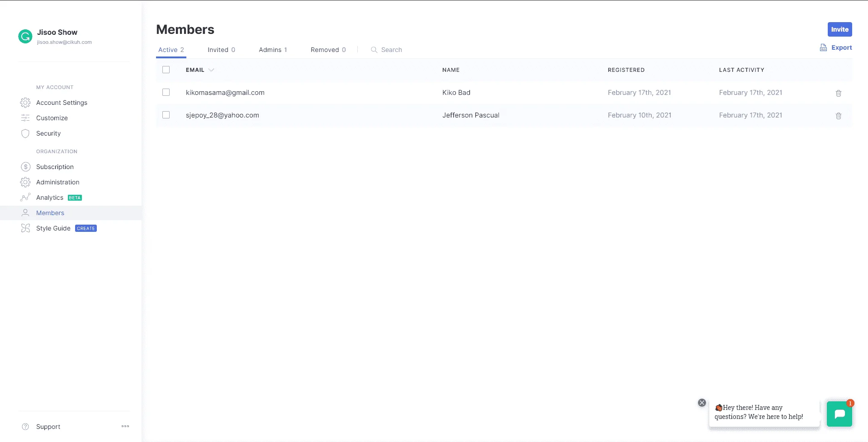Switch to the Active tab
Screen dimensions: 868x442
[171, 50]
